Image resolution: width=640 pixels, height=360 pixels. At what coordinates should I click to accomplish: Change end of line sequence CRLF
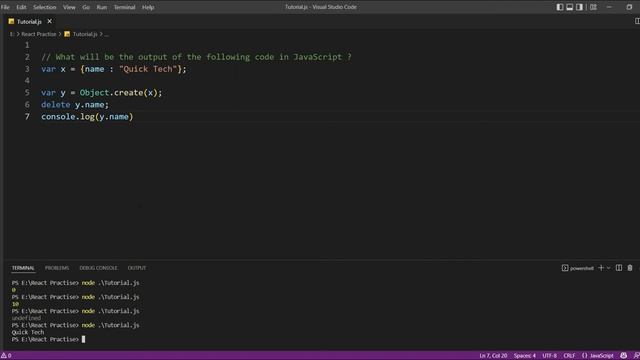pos(569,356)
